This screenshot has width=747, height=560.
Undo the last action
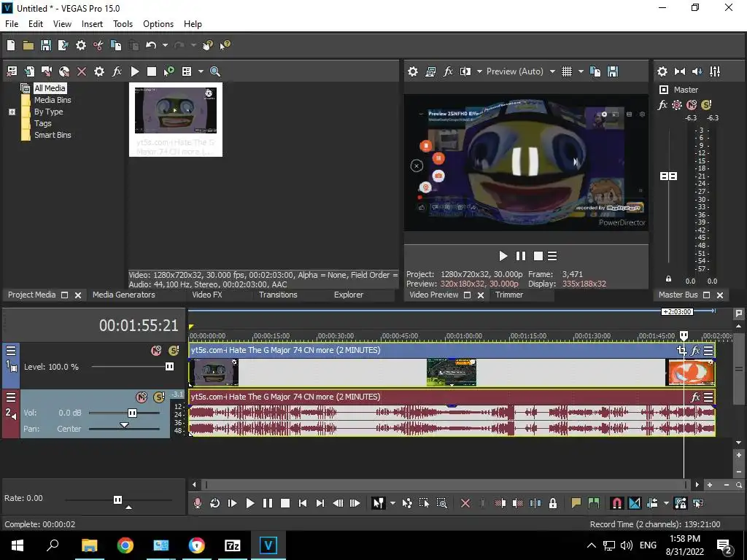pyautogui.click(x=151, y=45)
